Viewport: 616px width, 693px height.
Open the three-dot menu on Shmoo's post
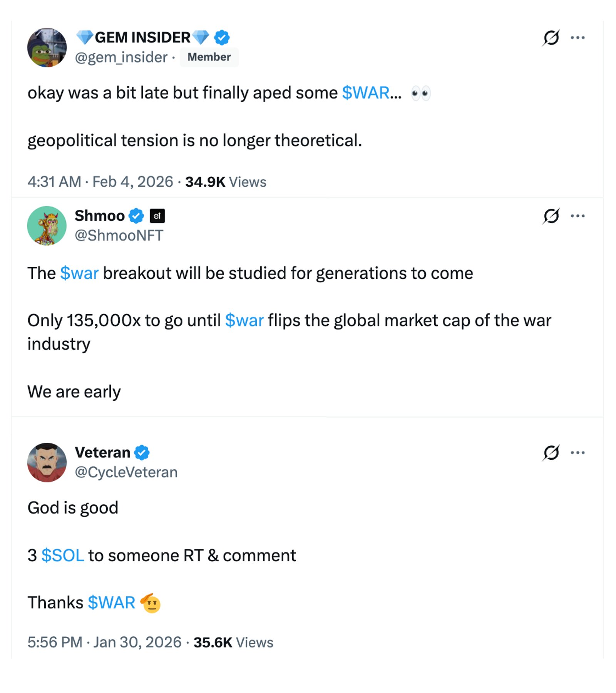point(577,216)
